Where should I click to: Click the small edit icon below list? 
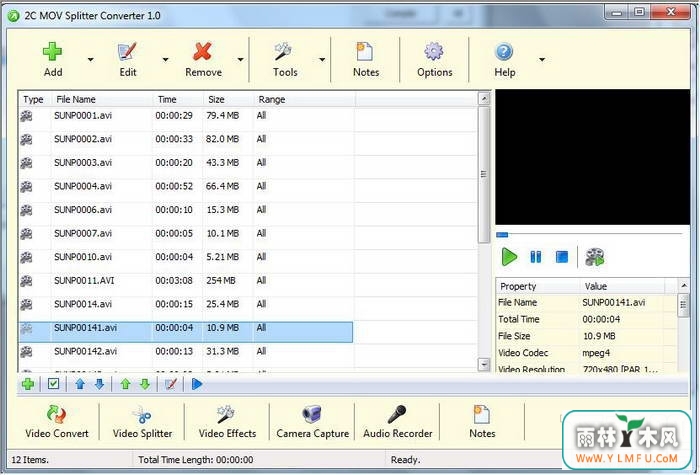point(171,384)
